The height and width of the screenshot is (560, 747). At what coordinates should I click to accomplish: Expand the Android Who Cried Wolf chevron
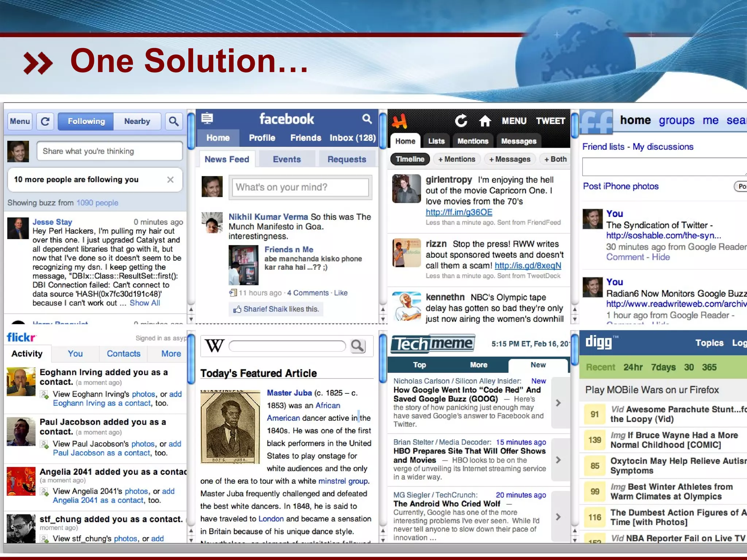[558, 517]
